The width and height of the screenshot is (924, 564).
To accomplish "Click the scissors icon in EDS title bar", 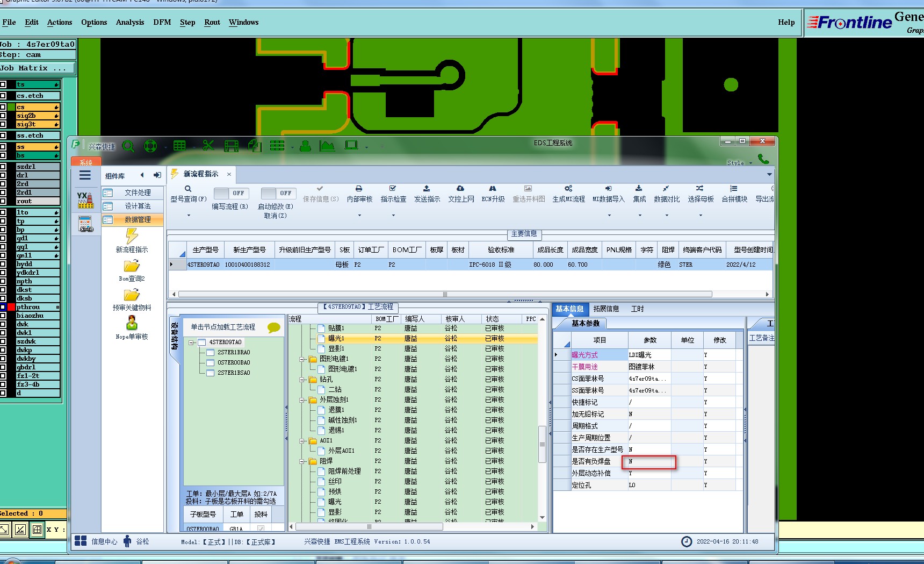I will click(208, 145).
